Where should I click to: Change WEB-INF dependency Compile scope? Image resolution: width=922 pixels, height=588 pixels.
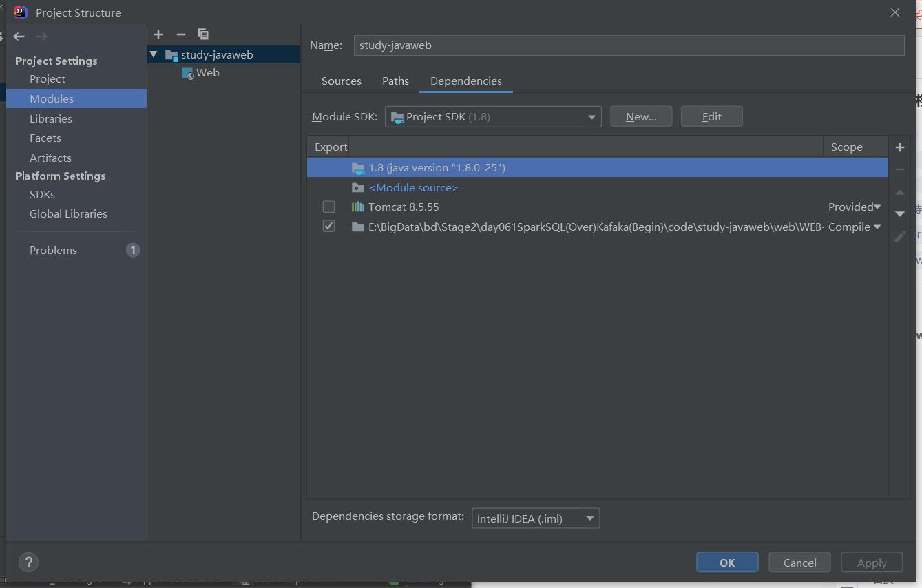click(855, 227)
